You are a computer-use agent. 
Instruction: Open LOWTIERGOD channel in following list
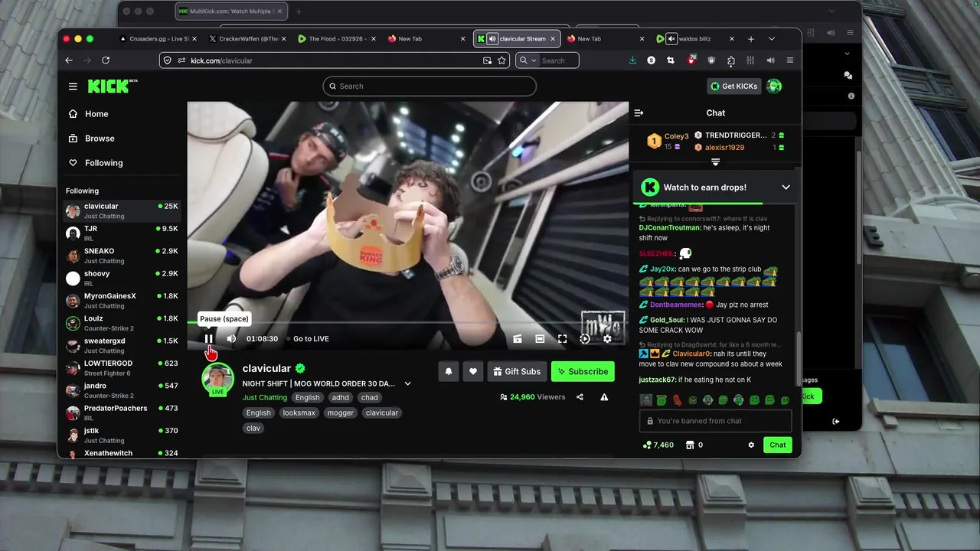[x=122, y=368]
